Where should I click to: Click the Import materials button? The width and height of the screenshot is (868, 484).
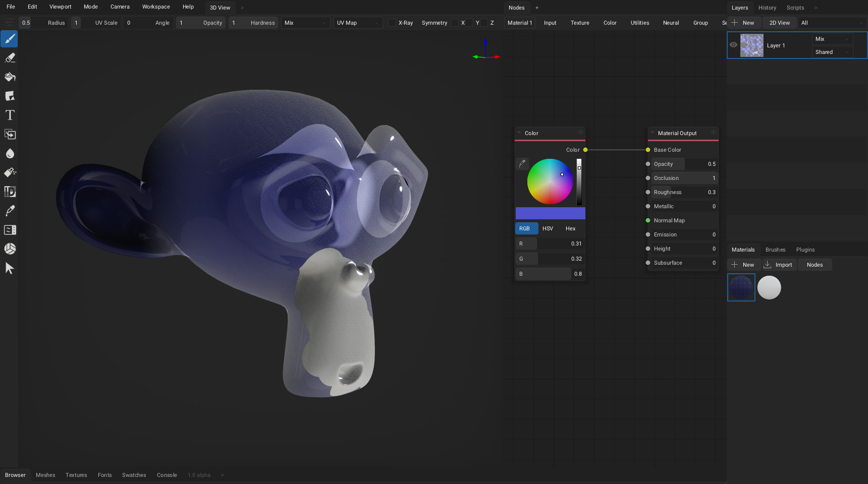pyautogui.click(x=779, y=265)
